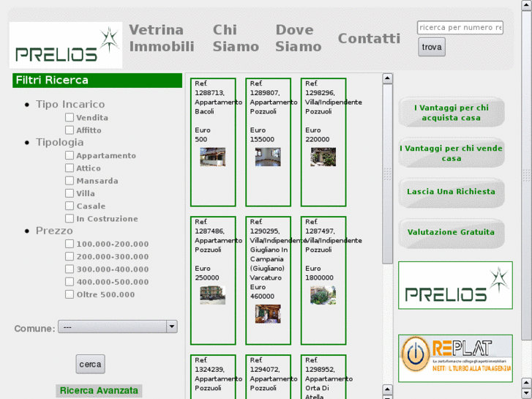Viewport: 532px width, 399px height.
Task: Click the Euro 1800000 price text
Action: coord(319,273)
